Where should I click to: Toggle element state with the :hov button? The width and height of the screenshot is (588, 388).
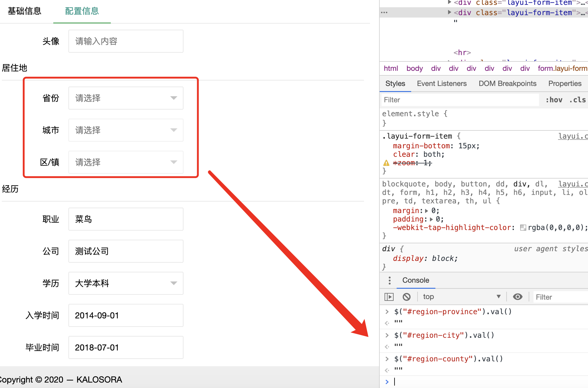554,100
